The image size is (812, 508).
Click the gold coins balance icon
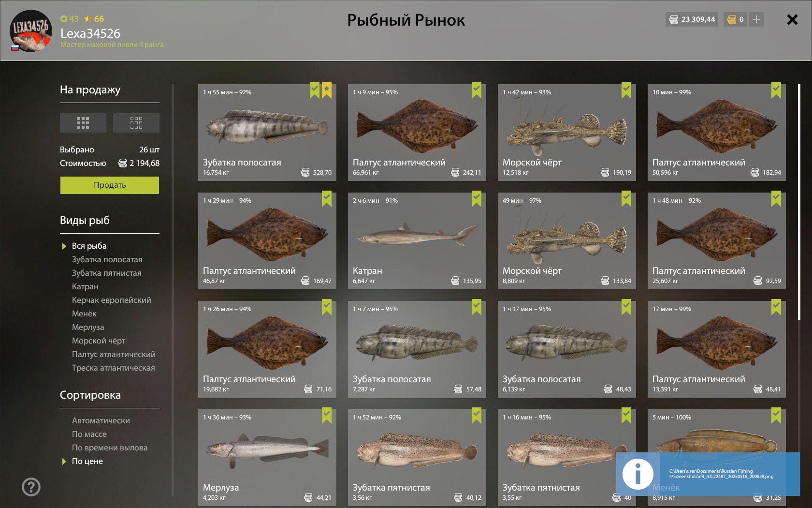pos(732,19)
